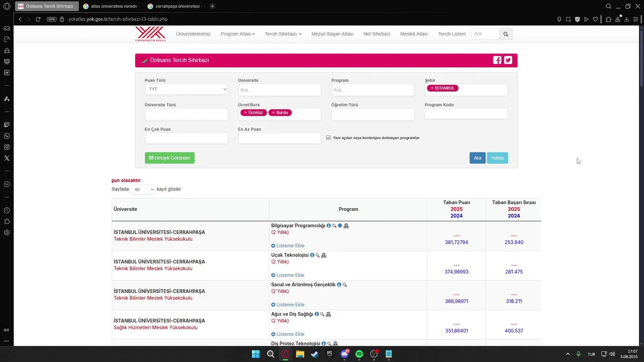The image size is (644, 362).
Task: Open X (Twitter) in the Opera sidebar
Action: [x=7, y=158]
